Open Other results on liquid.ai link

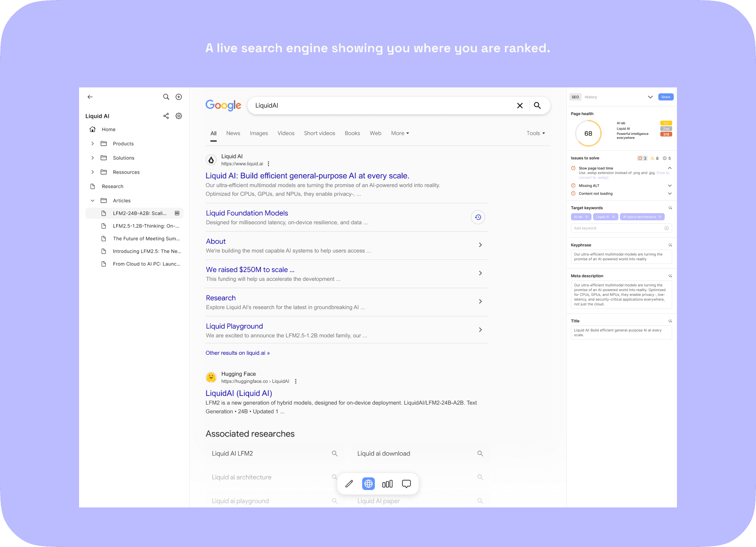238,353
